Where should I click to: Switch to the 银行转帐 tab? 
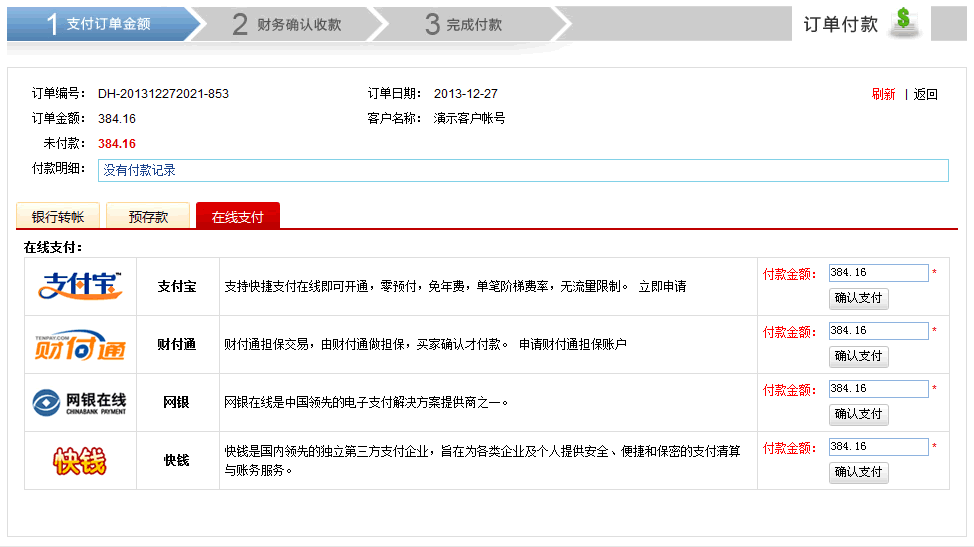pyautogui.click(x=58, y=216)
